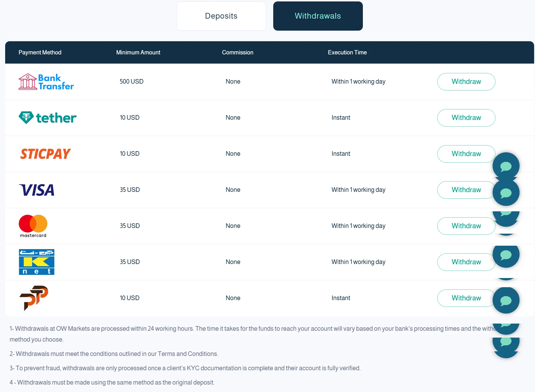Click the Execution Time column header
The image size is (535, 392).
click(347, 52)
